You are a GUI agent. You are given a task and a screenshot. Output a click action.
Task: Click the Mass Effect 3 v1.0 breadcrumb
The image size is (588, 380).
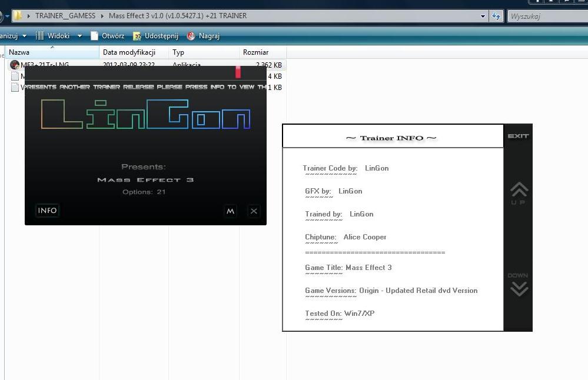178,16
